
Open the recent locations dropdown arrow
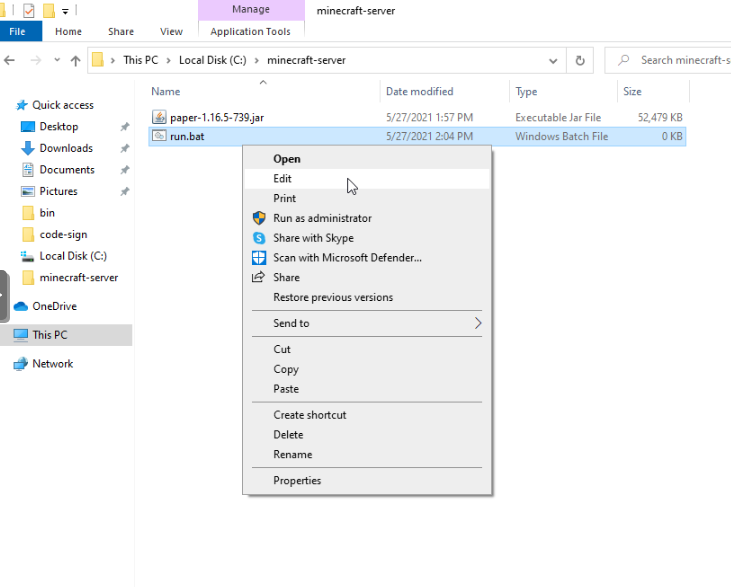click(57, 60)
